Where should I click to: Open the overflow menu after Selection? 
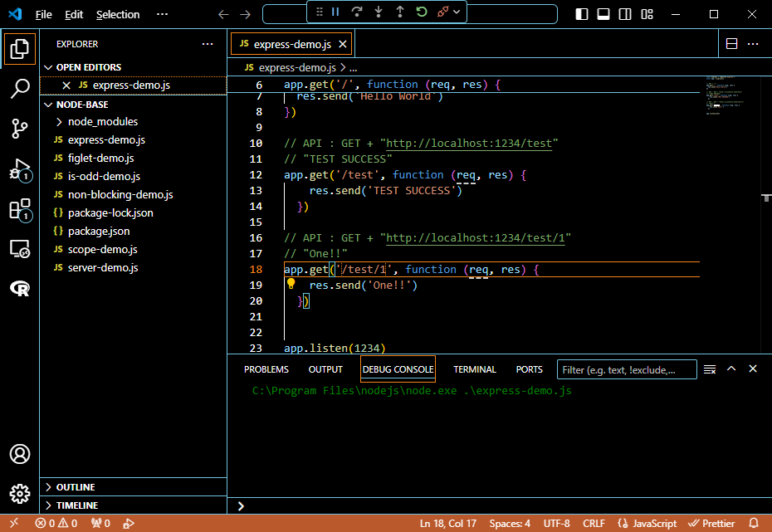[162, 15]
